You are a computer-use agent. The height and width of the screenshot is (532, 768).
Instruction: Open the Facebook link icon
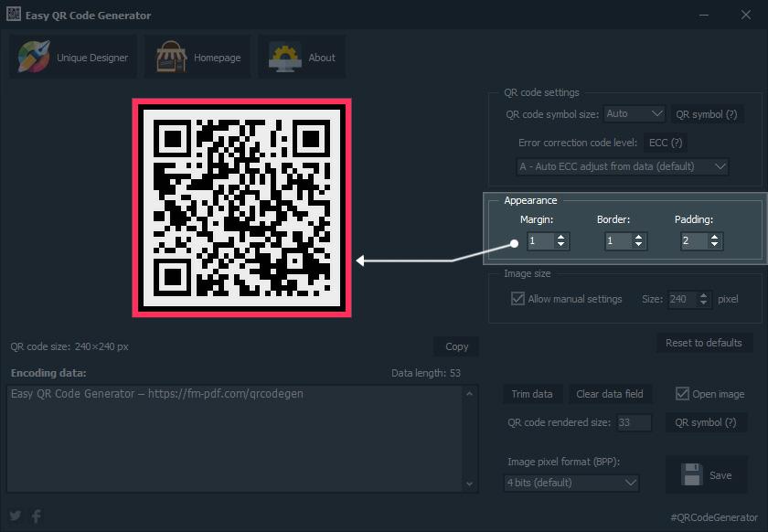(37, 516)
